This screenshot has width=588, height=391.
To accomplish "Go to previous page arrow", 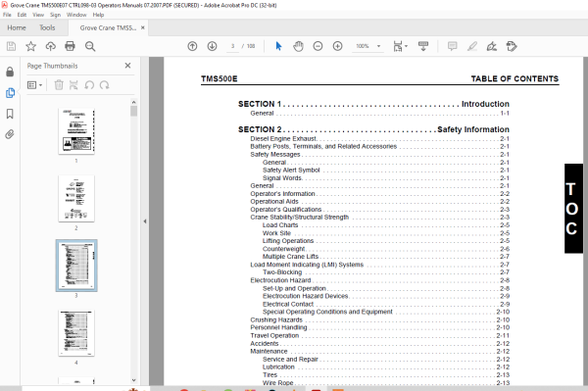I will coord(192,46).
